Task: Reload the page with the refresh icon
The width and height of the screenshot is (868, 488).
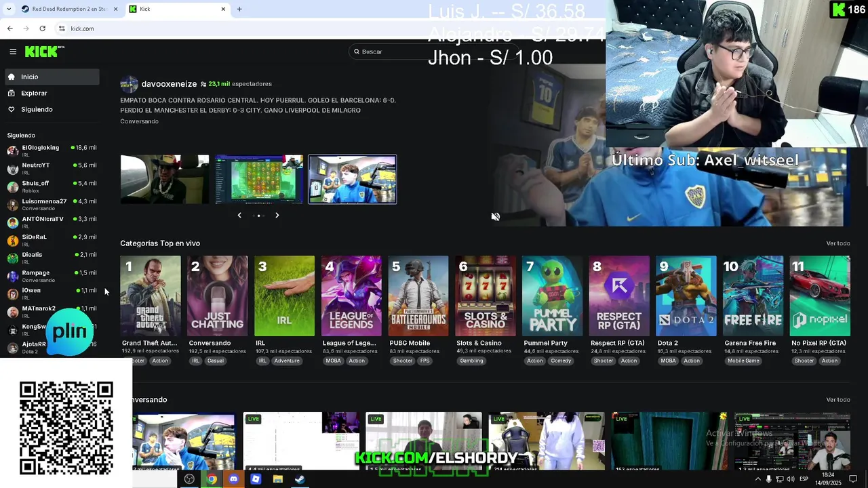Action: pos(43,28)
